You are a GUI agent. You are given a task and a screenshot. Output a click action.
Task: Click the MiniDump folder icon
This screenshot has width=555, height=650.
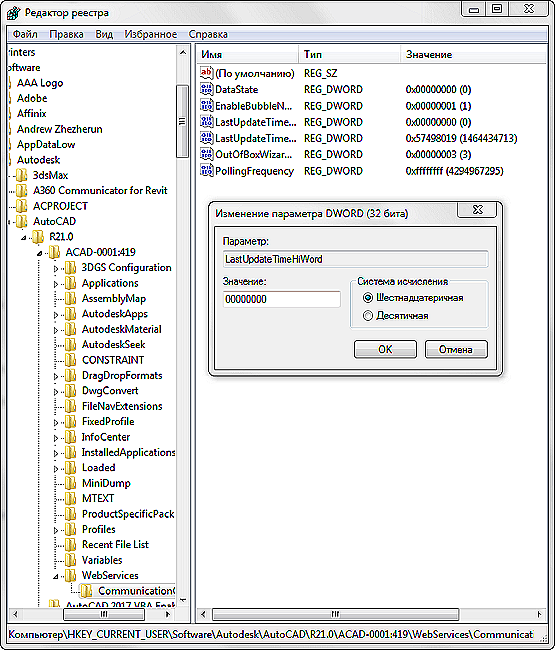(70, 483)
